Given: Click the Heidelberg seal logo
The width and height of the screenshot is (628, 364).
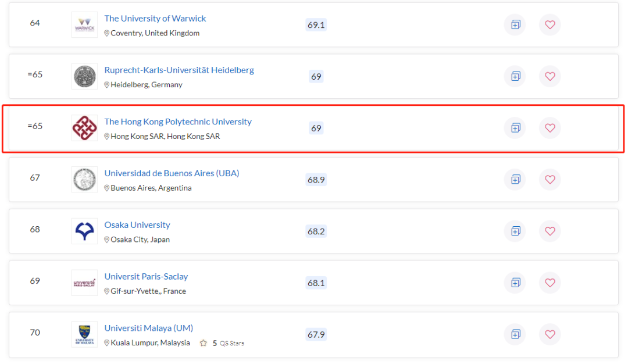Looking at the screenshot, I should 84,77.
